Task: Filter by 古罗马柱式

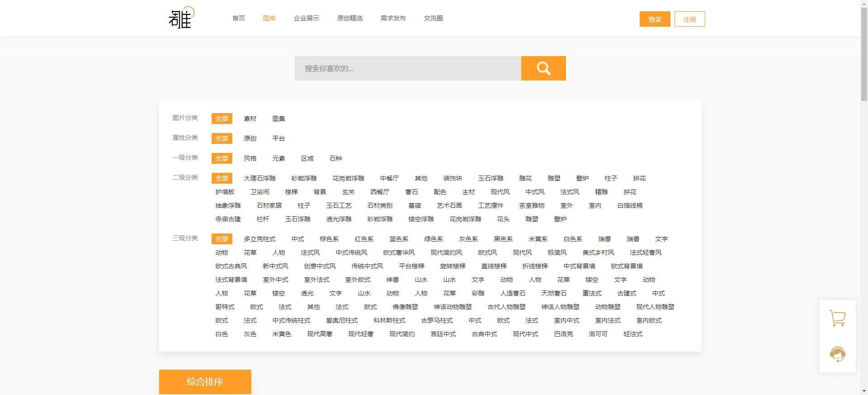Action: pyautogui.click(x=437, y=320)
